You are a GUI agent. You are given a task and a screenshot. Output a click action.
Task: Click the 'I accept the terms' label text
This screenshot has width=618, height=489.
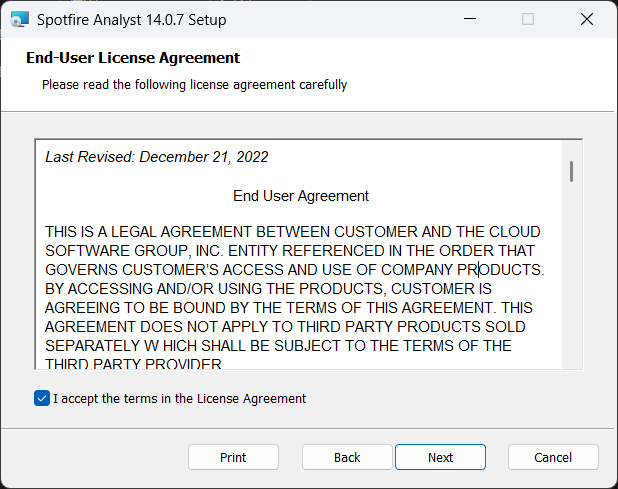click(179, 398)
